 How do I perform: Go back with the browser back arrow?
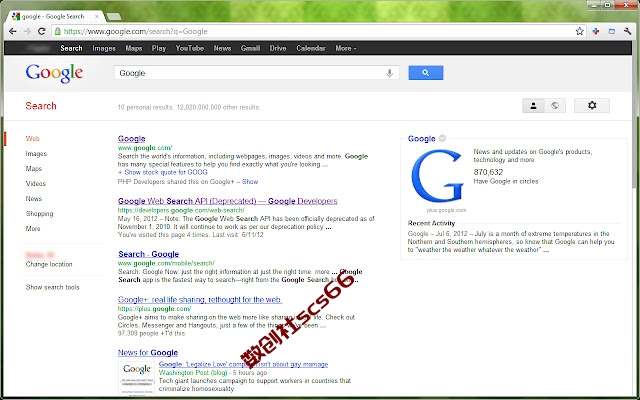[13, 31]
